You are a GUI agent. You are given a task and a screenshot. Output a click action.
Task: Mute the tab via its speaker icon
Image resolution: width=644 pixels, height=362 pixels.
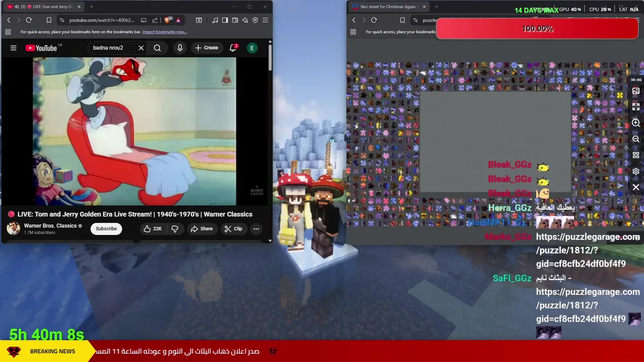[17, 7]
